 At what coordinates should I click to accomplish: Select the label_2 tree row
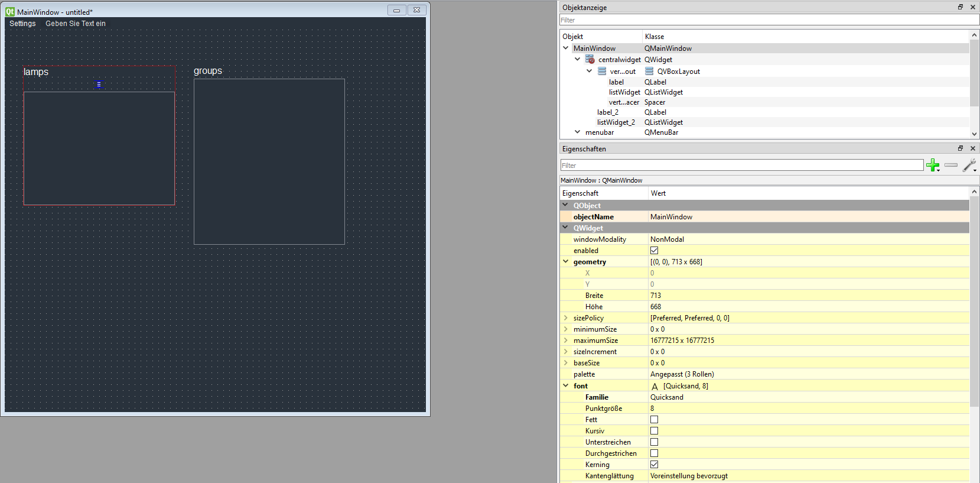(x=764, y=112)
